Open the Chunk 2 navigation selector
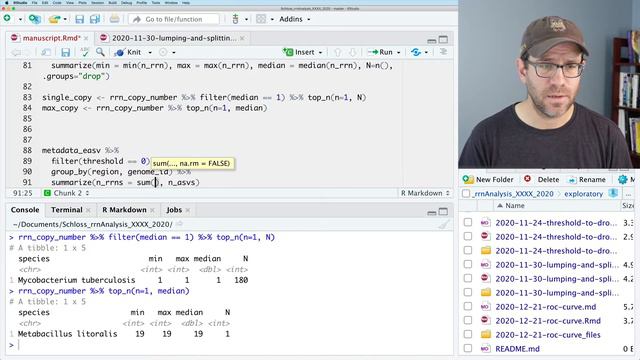The height and width of the screenshot is (360, 640). [67, 193]
